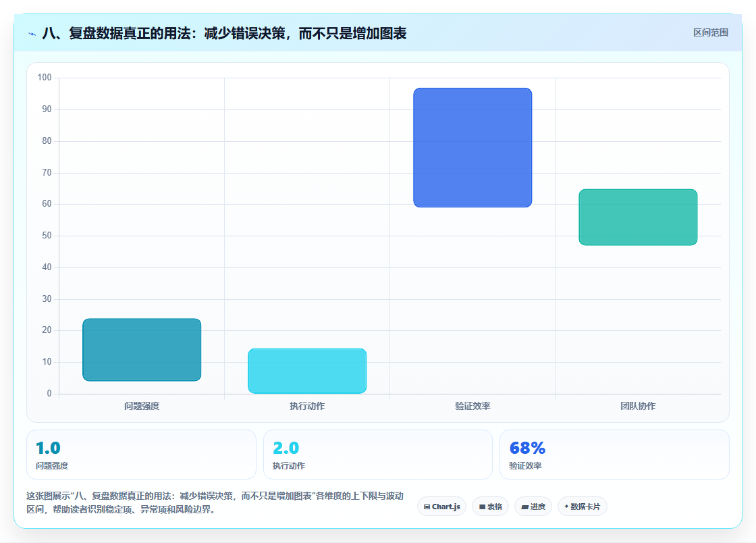Click the chart description paragraph 这张图展示

[215, 502]
